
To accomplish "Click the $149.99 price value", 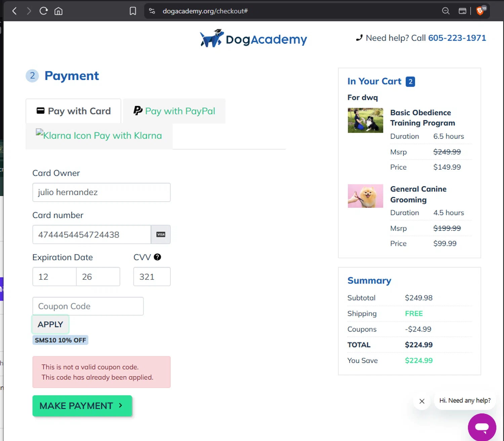I will click(x=447, y=167).
